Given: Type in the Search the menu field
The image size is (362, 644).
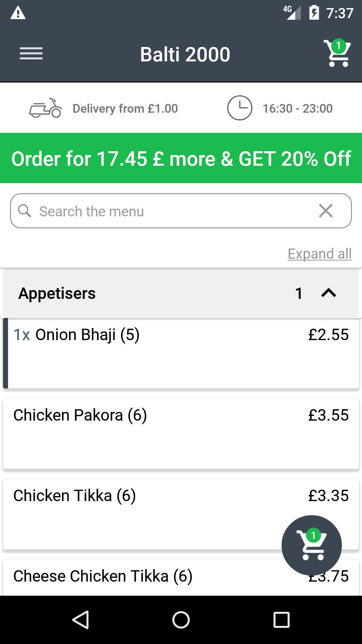Looking at the screenshot, I should click(x=168, y=211).
